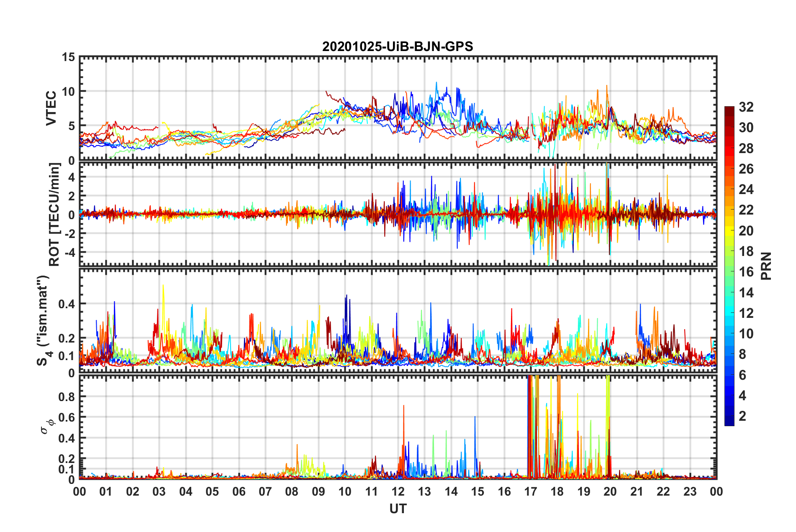Click the PRN colorbar label

click(x=766, y=266)
